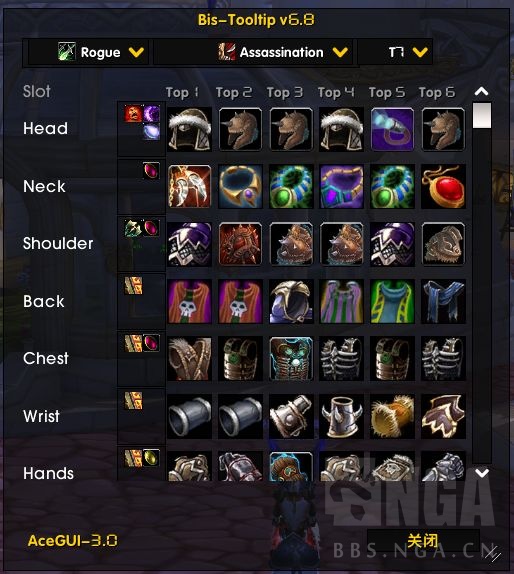Select the blue scarf Back Top 6 item
This screenshot has width=514, height=574.
(x=443, y=301)
